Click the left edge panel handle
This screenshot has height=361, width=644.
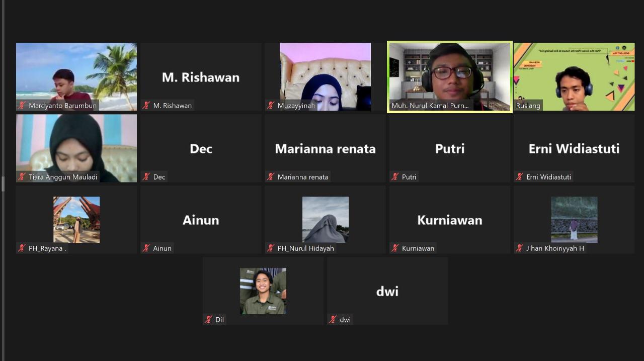tap(3, 184)
